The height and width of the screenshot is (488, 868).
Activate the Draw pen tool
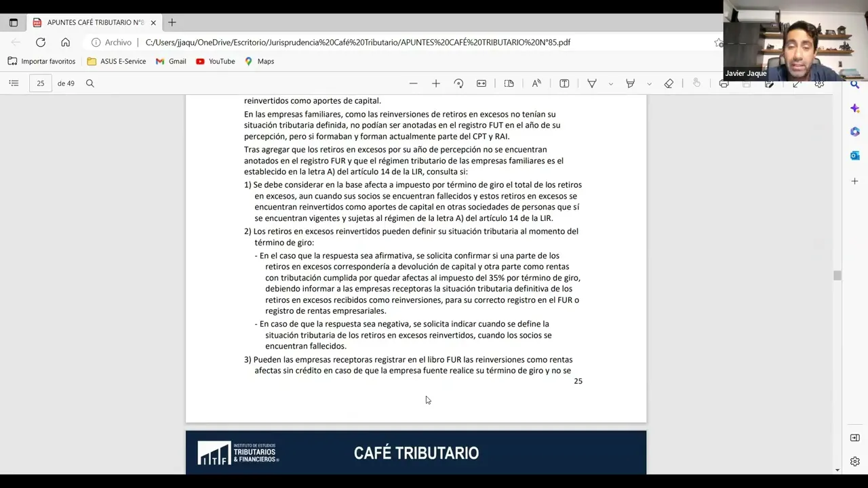tap(591, 83)
